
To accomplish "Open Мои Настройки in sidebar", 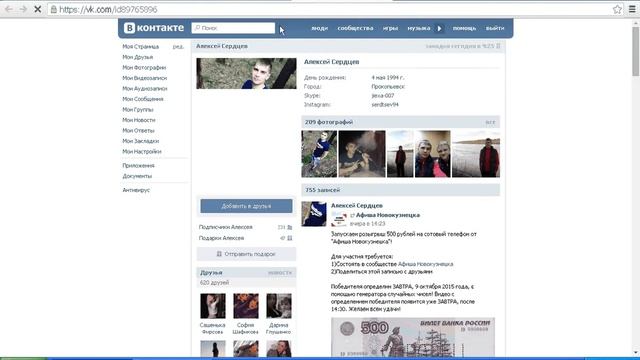I will [x=142, y=151].
